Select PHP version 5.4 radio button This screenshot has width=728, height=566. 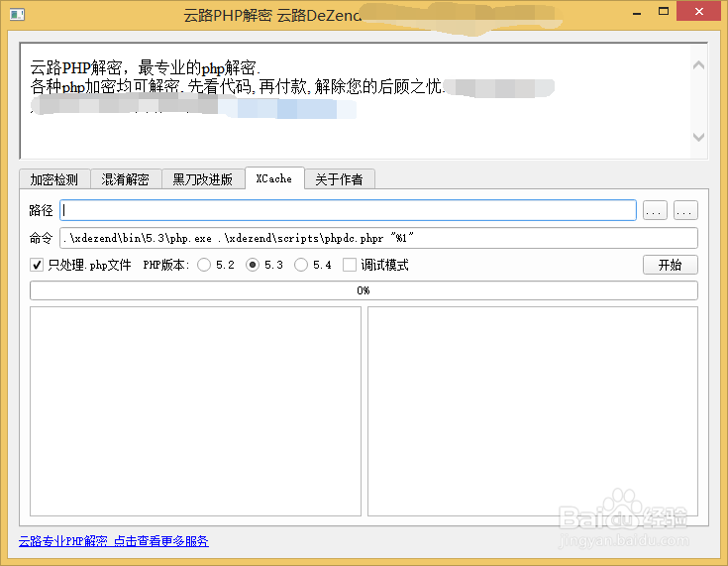[x=301, y=265]
